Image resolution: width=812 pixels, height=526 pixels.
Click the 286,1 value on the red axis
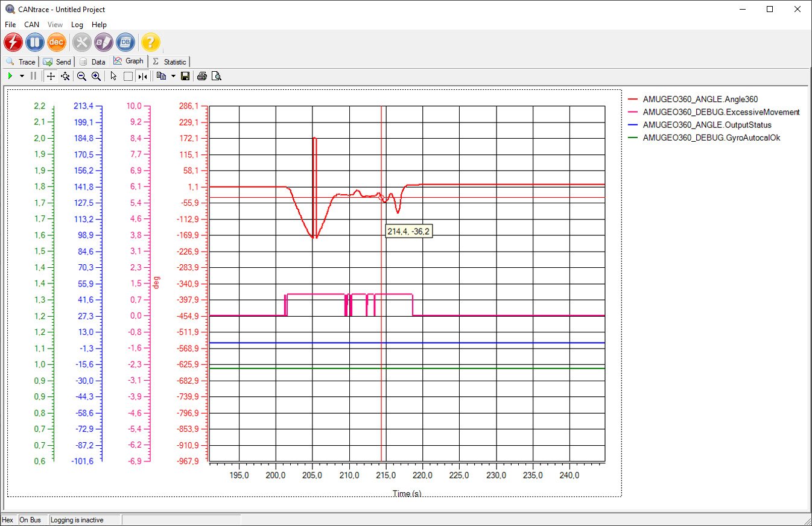[188, 106]
